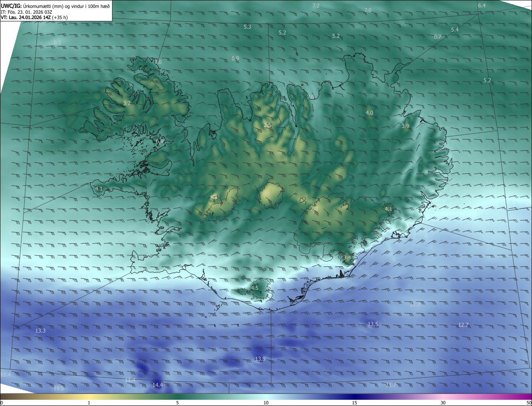Click the offshore value label 13.9
This screenshot has width=532, height=406.
click(260, 359)
